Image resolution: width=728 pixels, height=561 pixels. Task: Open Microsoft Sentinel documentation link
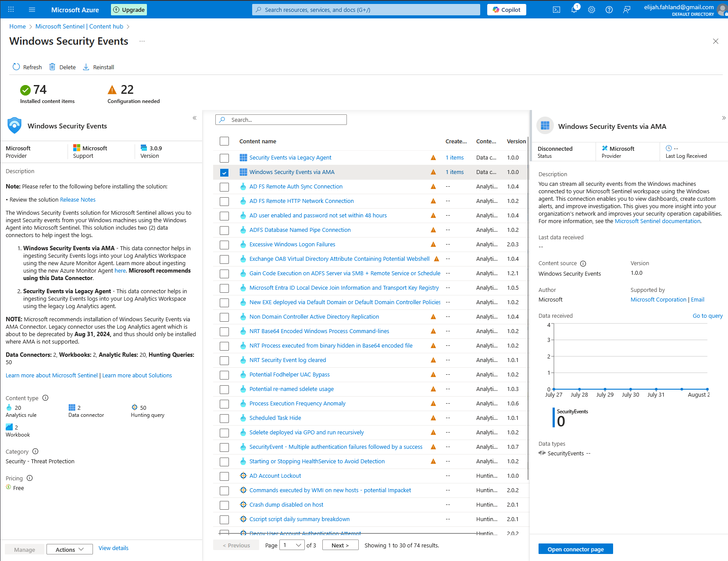pos(657,221)
